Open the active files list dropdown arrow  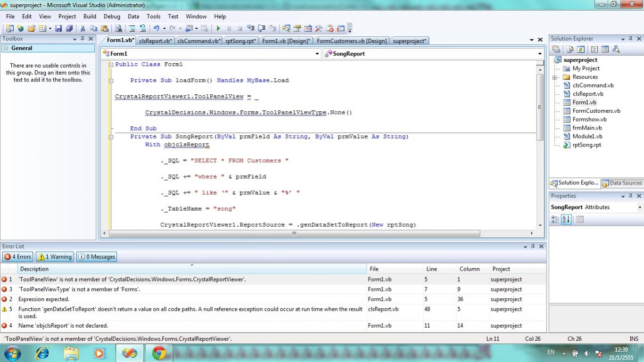coord(531,40)
